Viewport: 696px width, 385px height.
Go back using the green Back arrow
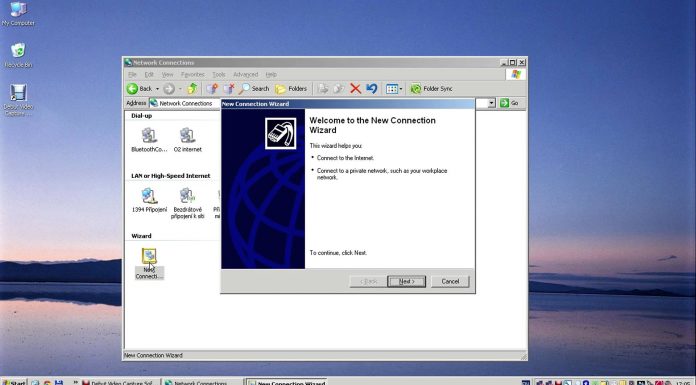pyautogui.click(x=139, y=89)
